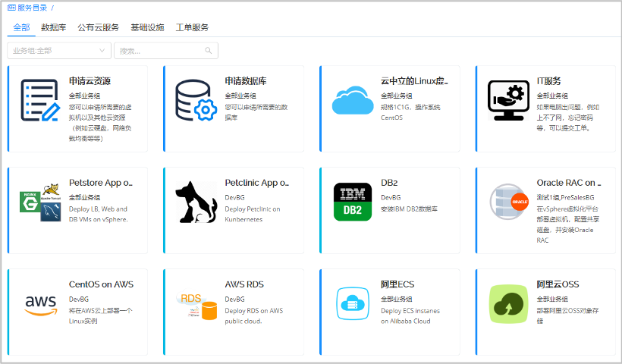Click the 搜索 search input field
This screenshot has height=364, width=622.
click(x=166, y=51)
